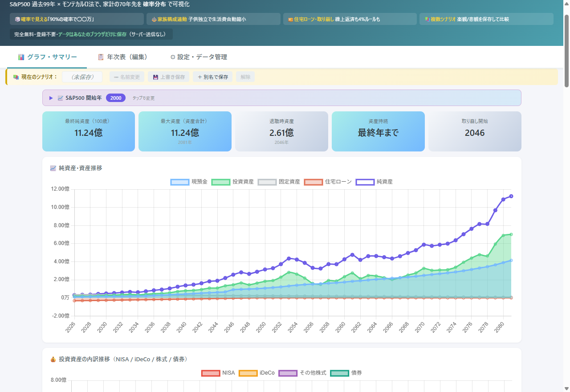Click the （未保存）scenario name field
This screenshot has width=570, height=392.
click(82, 77)
